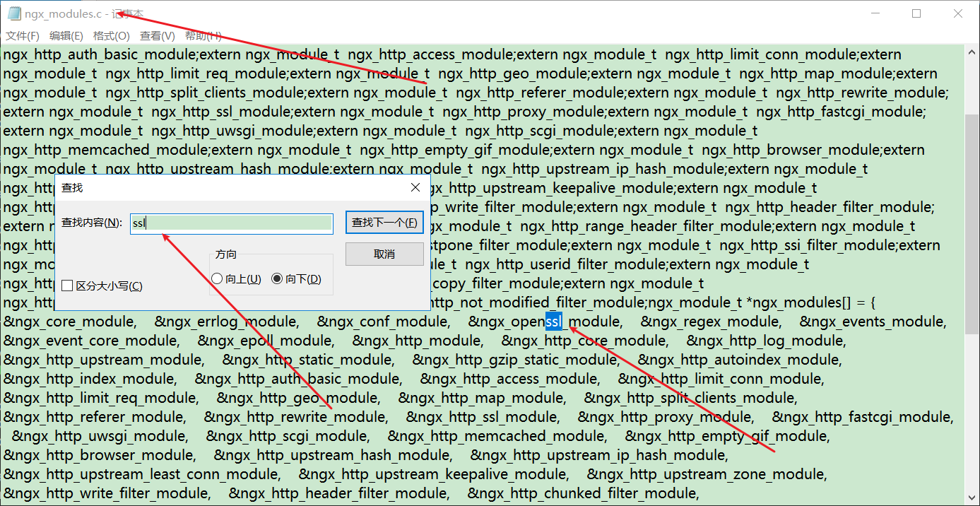Click text '&ngx_events_module,'
Screen dimensions: 980x506
point(873,322)
